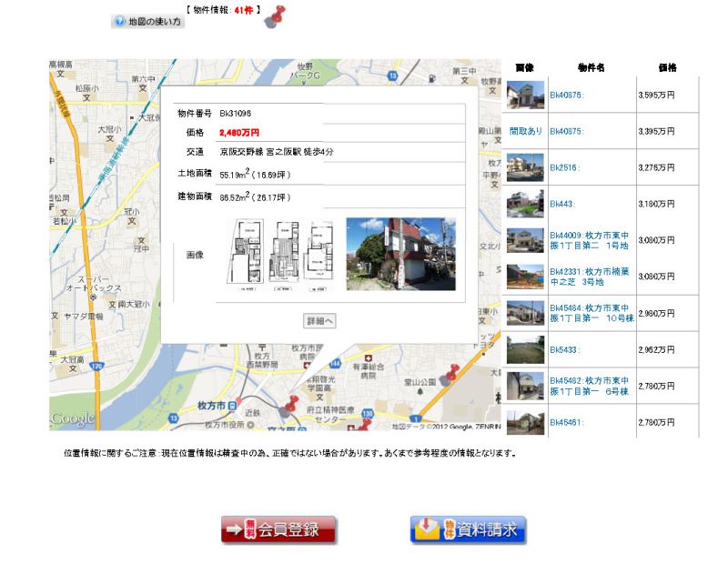
Task: Click the thumbnail photo for Bk45461
Action: [x=525, y=422]
